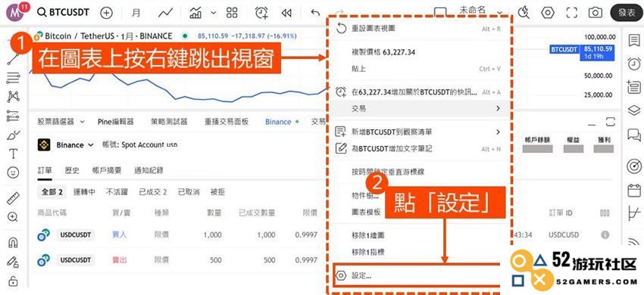Image resolution: width=644 pixels, height=295 pixels.
Task: Open the 歷史 history tab
Action: tap(72, 170)
